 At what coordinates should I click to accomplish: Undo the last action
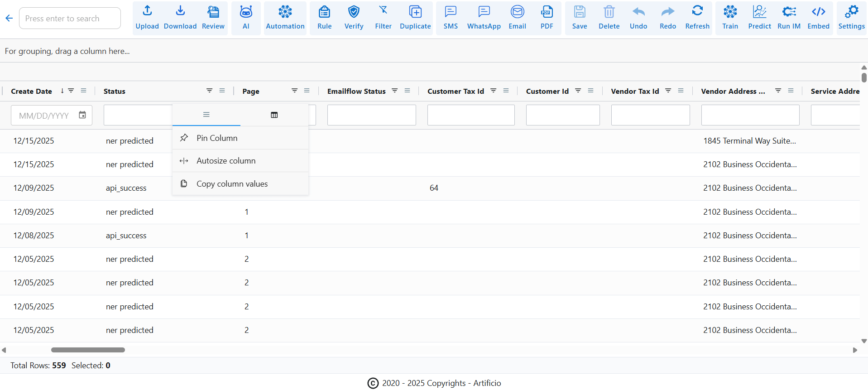pyautogui.click(x=638, y=18)
